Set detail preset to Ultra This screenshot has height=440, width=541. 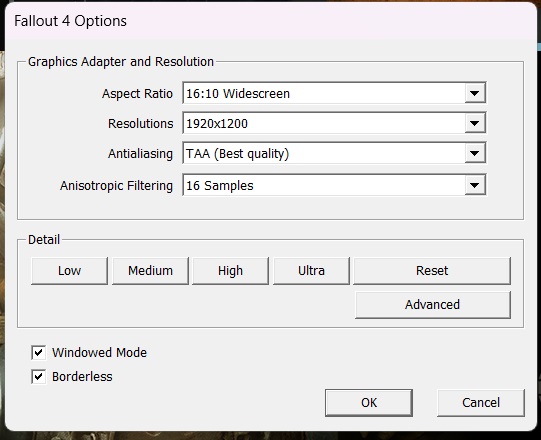(x=311, y=271)
